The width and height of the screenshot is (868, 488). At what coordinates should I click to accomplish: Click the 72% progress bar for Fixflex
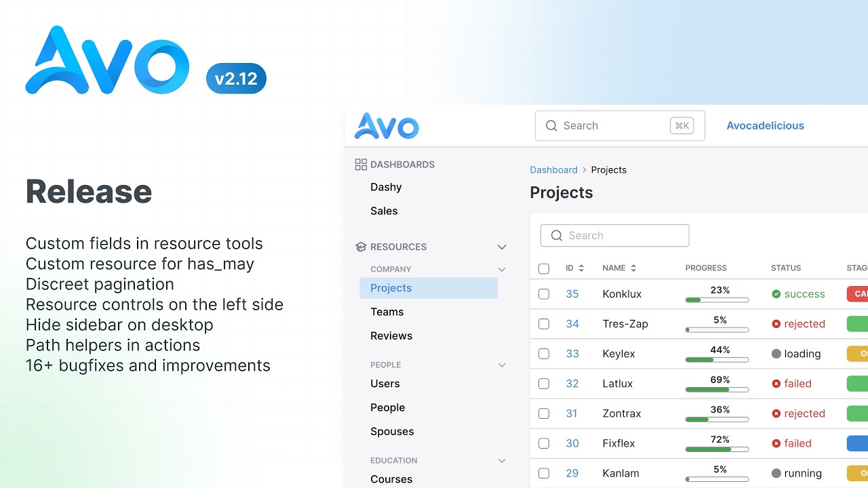(717, 449)
